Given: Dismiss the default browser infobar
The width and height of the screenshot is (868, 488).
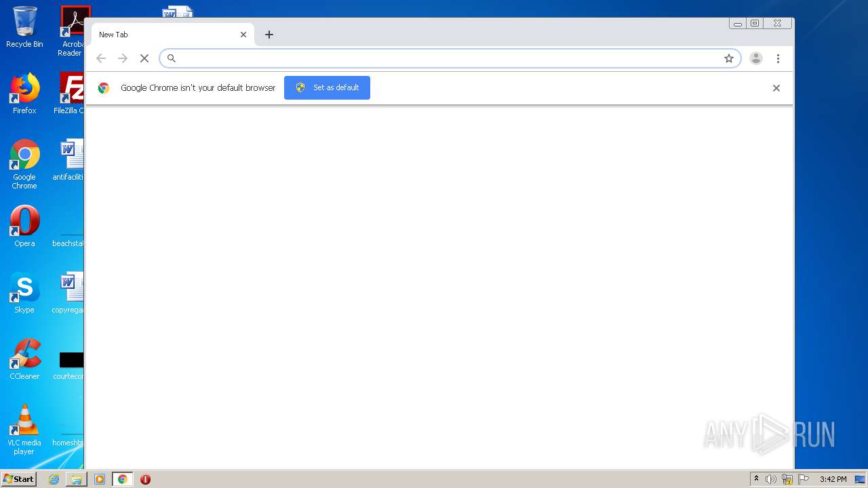Looking at the screenshot, I should [x=776, y=88].
